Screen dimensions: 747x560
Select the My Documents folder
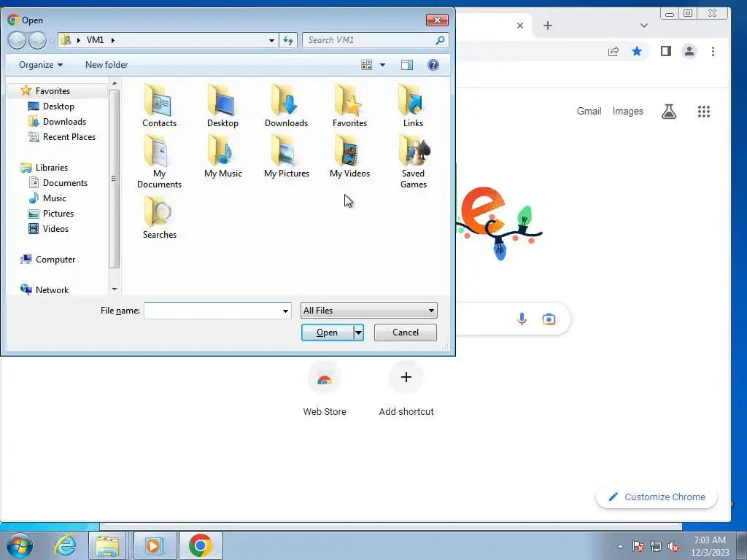click(x=159, y=161)
